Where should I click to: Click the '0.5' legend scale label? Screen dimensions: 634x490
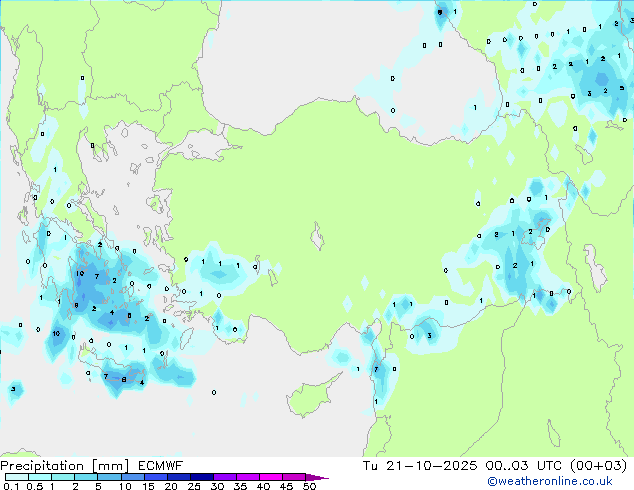point(34,486)
